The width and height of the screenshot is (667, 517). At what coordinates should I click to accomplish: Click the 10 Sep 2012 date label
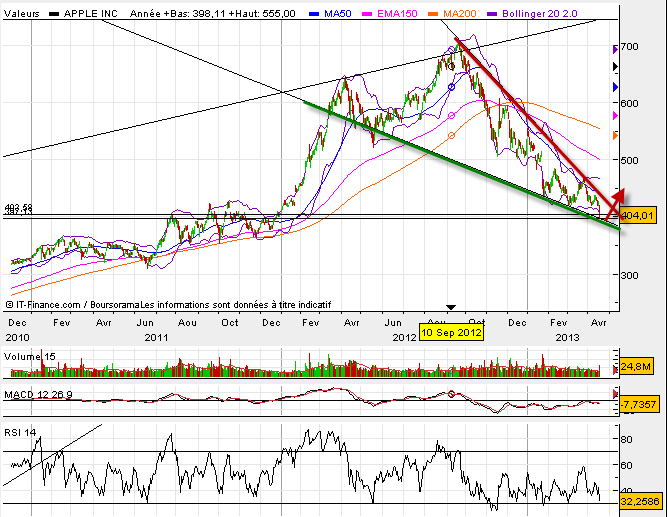point(451,331)
